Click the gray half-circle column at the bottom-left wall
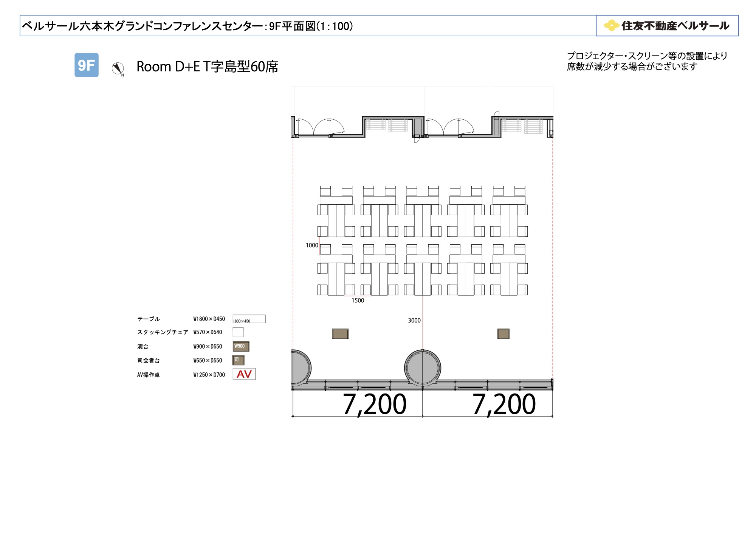The height and width of the screenshot is (534, 756). (x=301, y=367)
